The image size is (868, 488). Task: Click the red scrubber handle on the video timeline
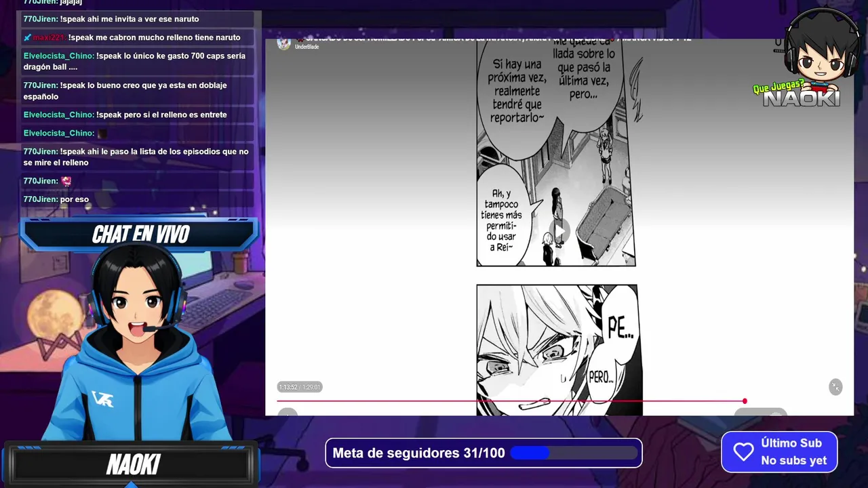[x=745, y=401]
